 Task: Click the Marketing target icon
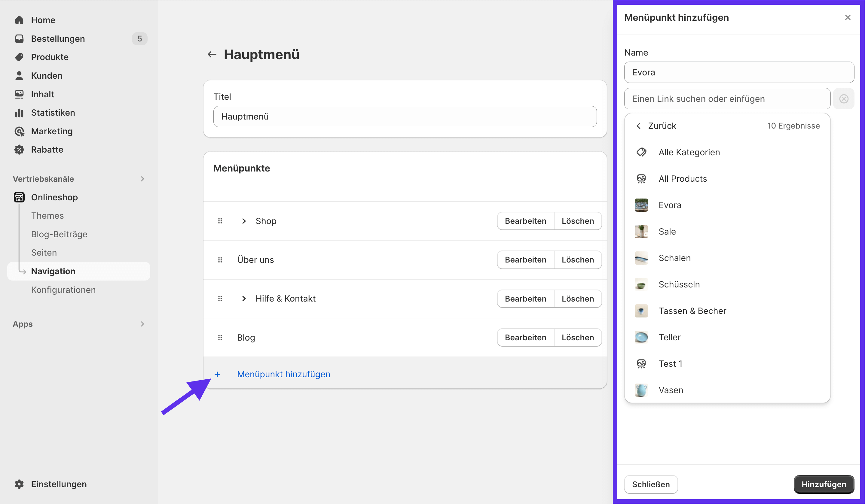(x=19, y=131)
